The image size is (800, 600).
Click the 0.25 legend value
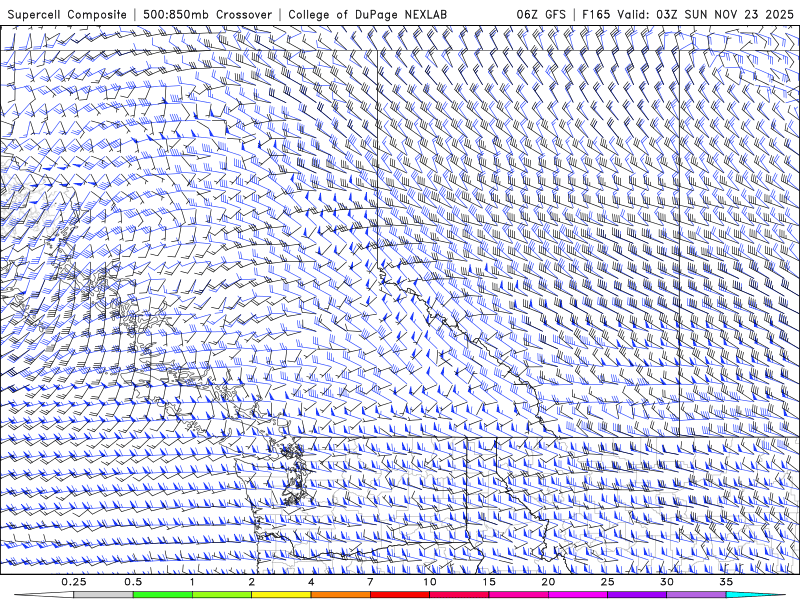pos(74,582)
